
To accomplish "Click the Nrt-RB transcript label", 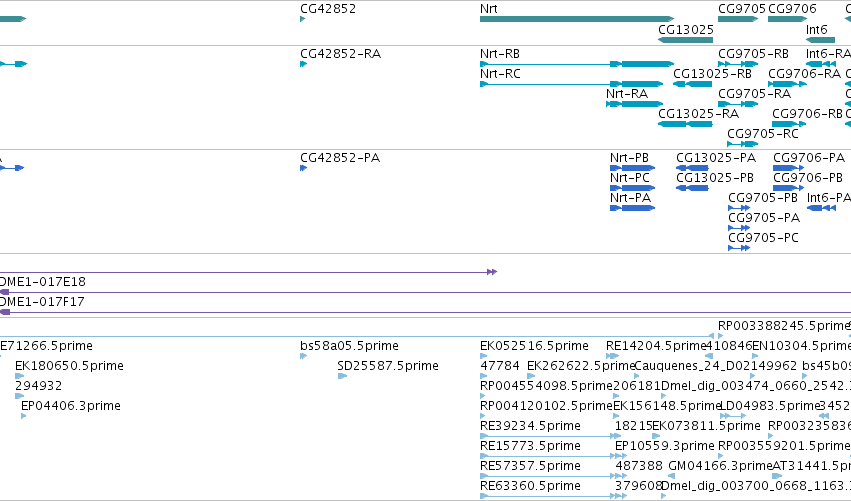I will 499,54.
